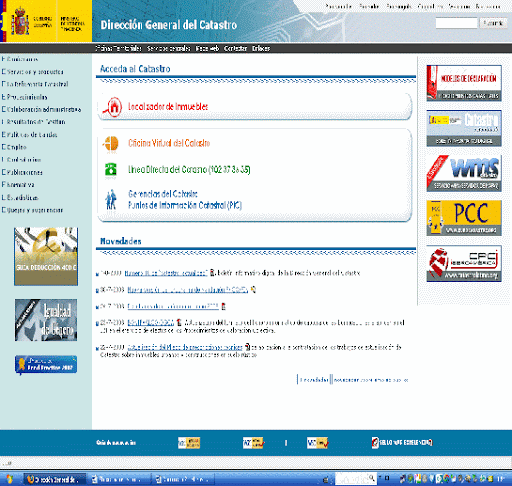Screen dimensions: 512x486
Task: Click the header search input field
Action: [456, 23]
